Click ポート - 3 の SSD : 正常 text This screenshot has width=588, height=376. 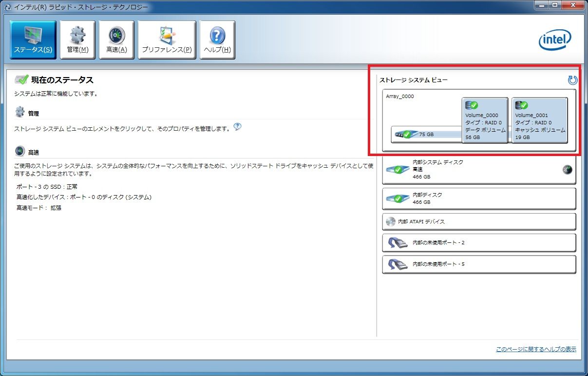[x=47, y=187]
